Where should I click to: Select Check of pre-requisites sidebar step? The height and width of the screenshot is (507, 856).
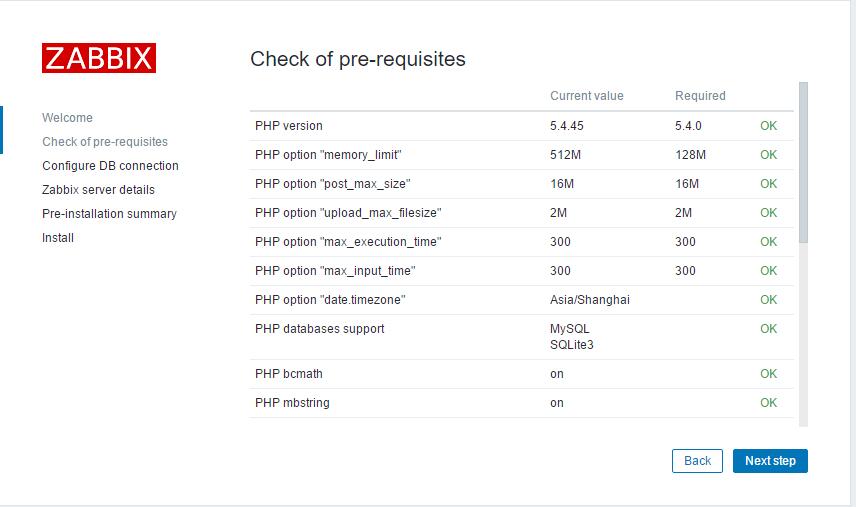(105, 142)
